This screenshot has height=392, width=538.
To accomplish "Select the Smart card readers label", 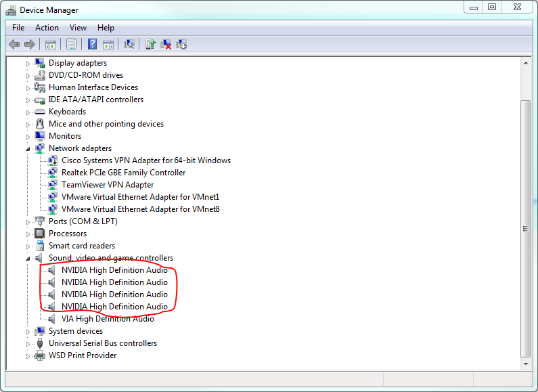I will click(82, 246).
